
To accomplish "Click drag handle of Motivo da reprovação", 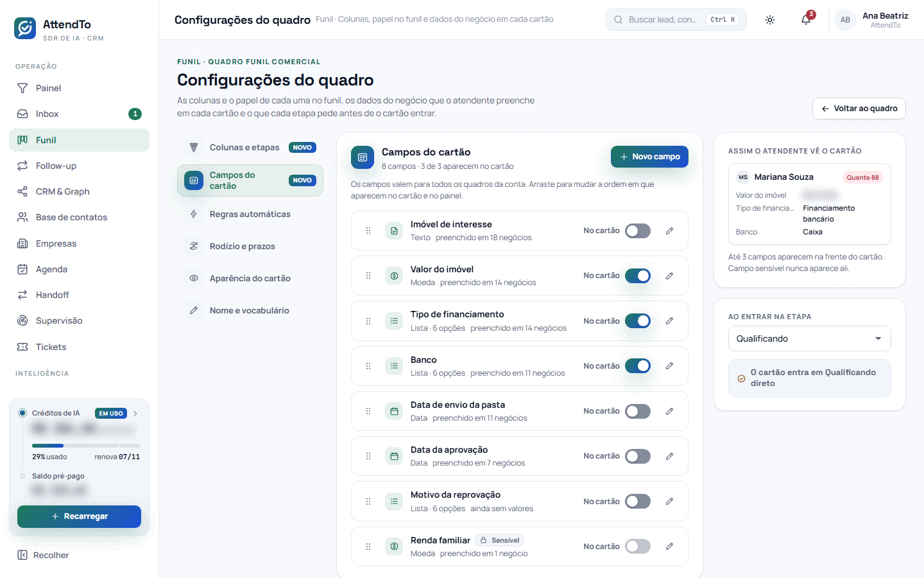I will [368, 502].
